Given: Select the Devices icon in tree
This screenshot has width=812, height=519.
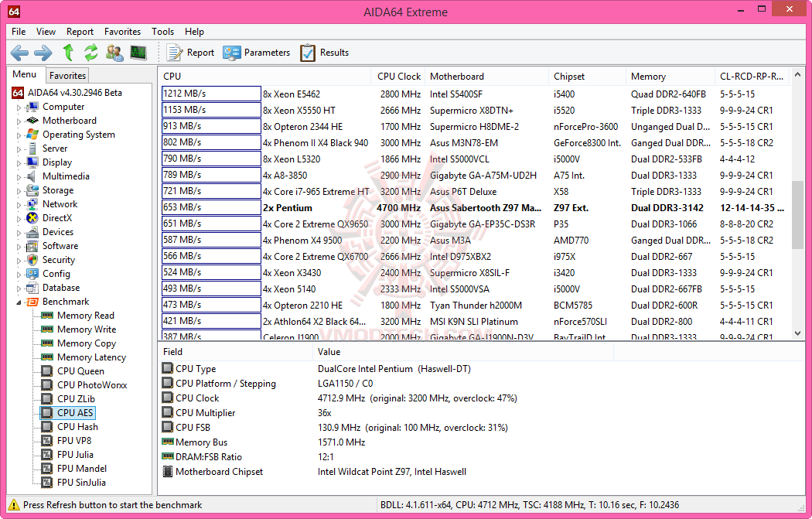Looking at the screenshot, I should click(x=32, y=232).
